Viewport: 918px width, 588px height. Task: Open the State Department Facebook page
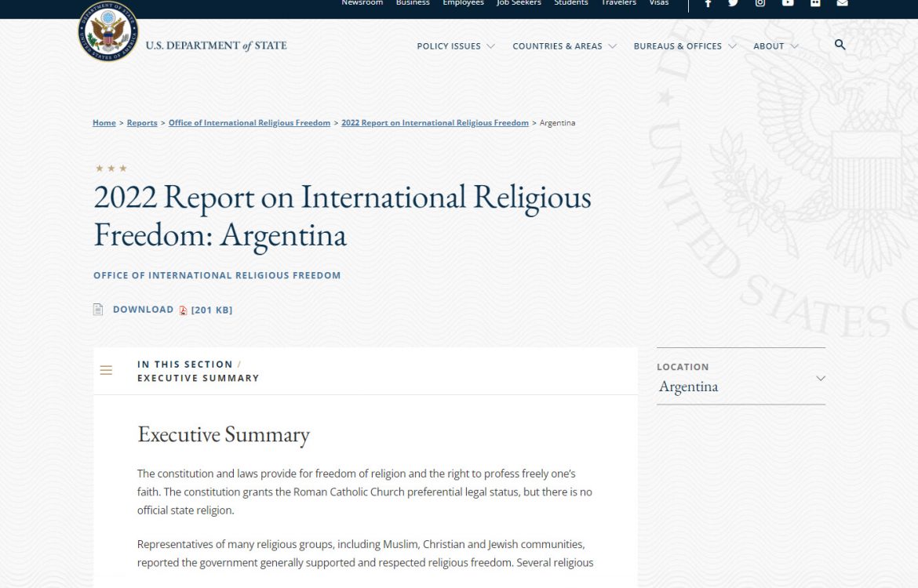708,4
